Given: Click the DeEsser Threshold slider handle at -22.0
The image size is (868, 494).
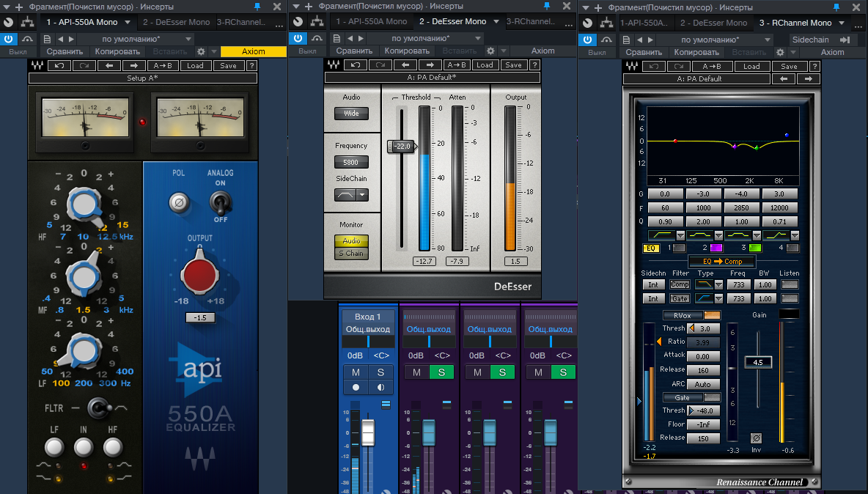Looking at the screenshot, I should coord(402,147).
